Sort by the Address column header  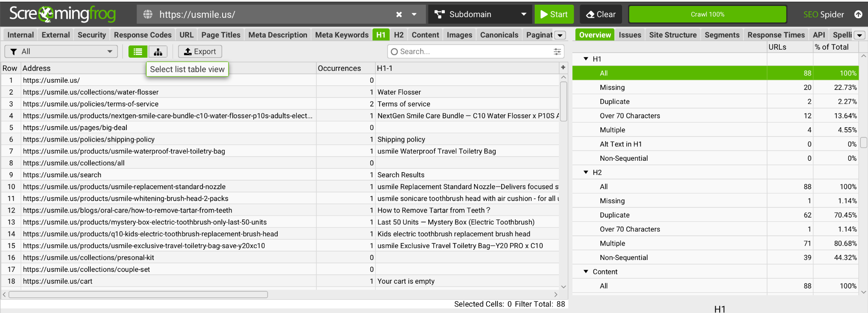tap(169, 68)
